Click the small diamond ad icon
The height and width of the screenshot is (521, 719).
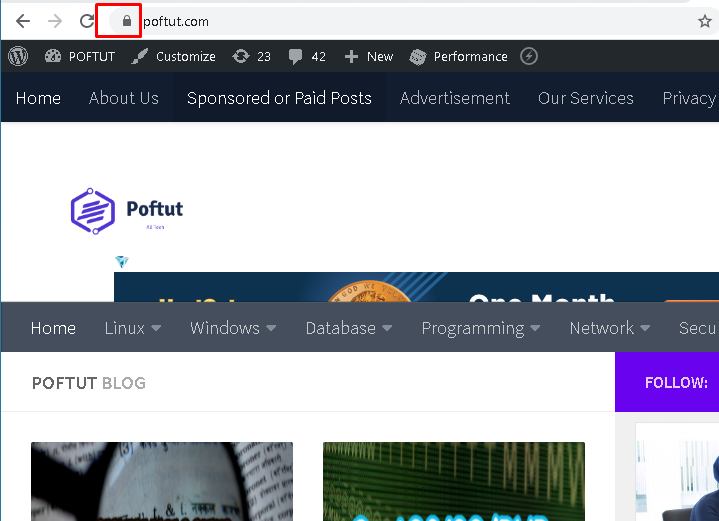[x=122, y=261]
